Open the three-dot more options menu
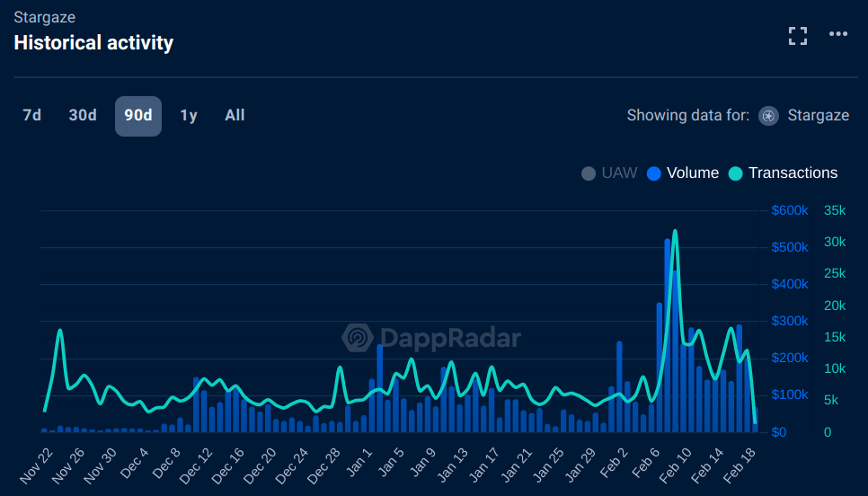 pyautogui.click(x=838, y=34)
